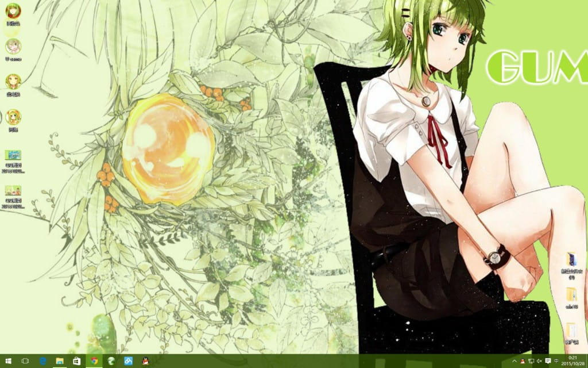Viewport: 588px width, 368px height.
Task: Open the clock showing 0:21 2015/10/28
Action: click(x=572, y=361)
